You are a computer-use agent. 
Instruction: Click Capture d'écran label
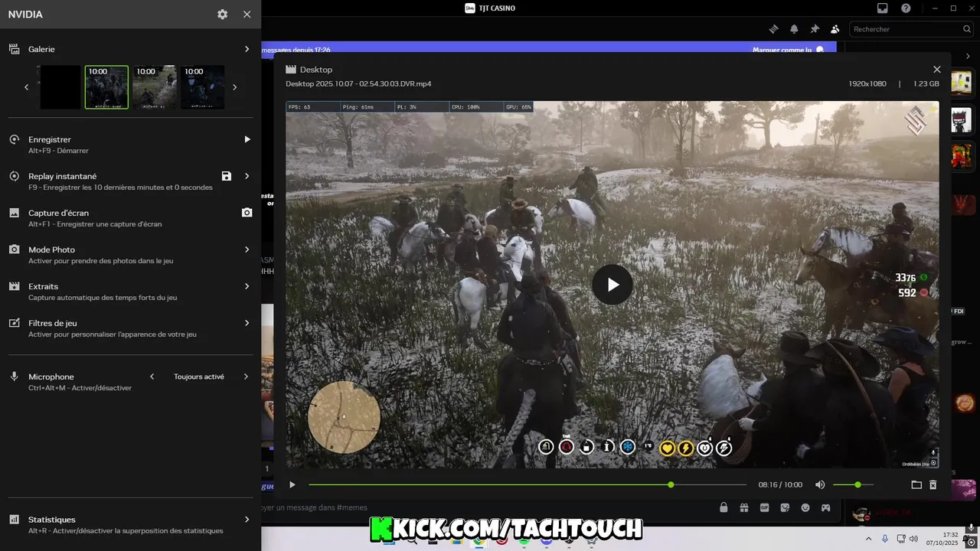point(59,213)
